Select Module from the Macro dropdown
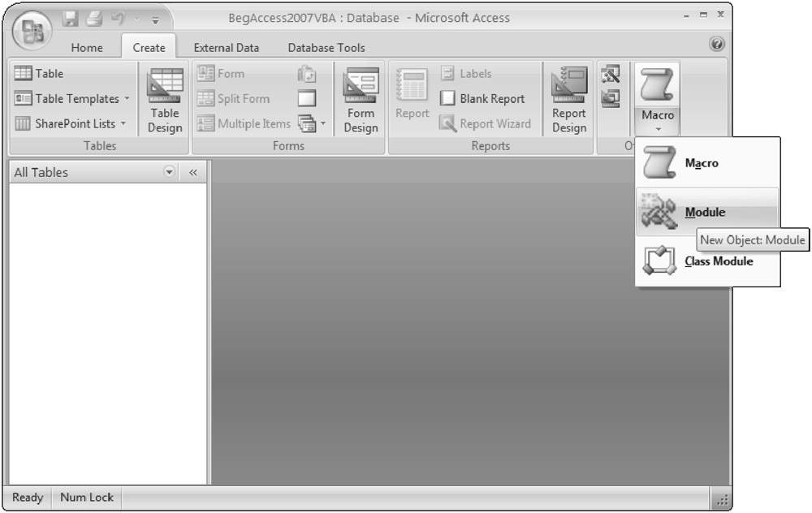The width and height of the screenshot is (812, 513). click(x=706, y=213)
